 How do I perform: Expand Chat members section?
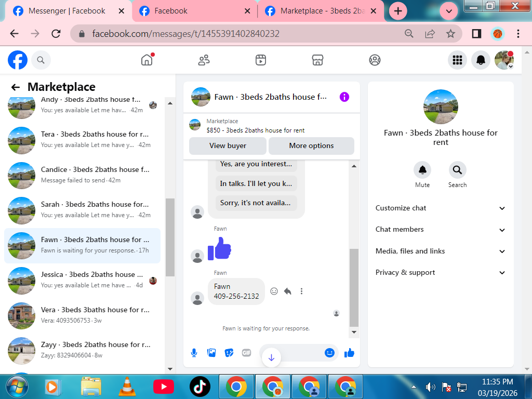pos(441,230)
